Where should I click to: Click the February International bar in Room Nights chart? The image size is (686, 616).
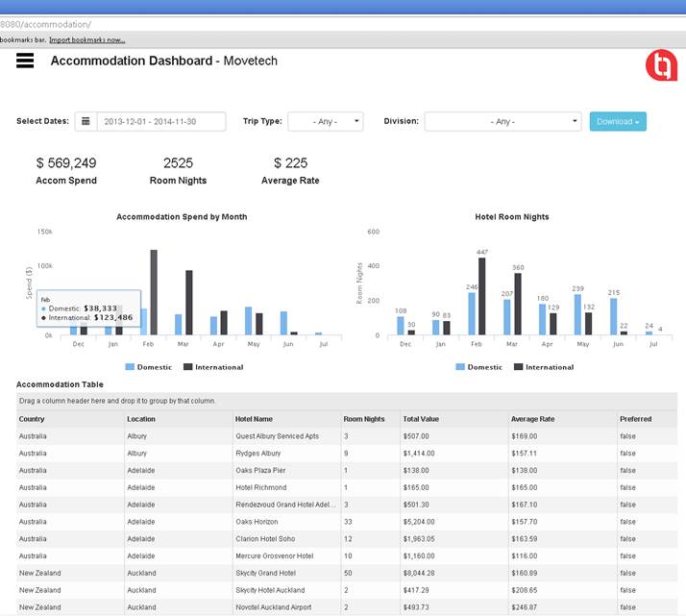pos(482,296)
